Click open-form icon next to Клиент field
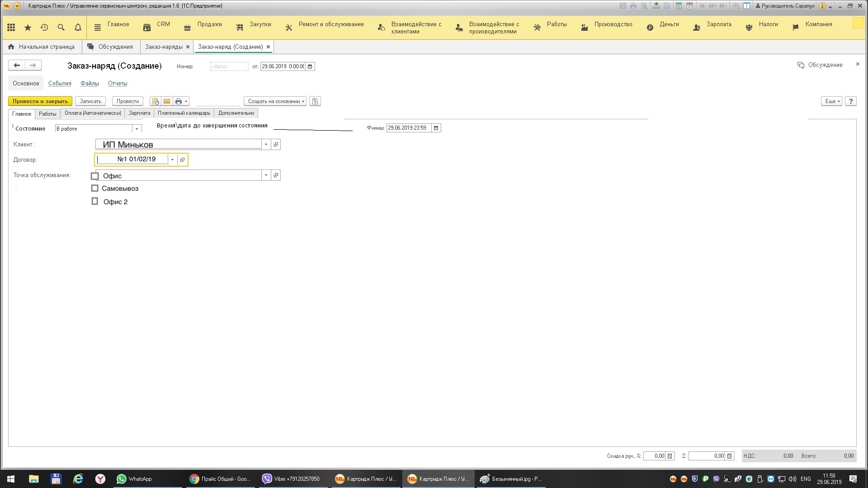Screen dimensions: 868x488 click(x=276, y=145)
